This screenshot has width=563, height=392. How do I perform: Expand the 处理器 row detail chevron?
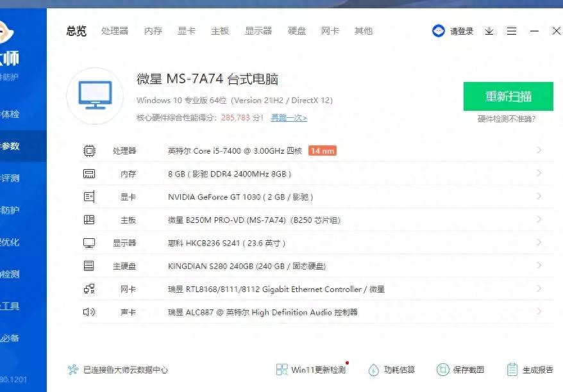tap(539, 149)
